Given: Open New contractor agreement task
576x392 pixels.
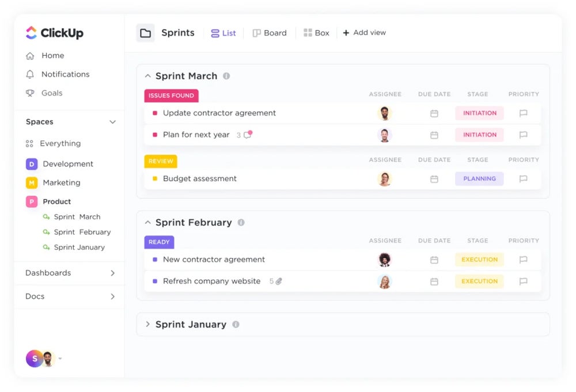Looking at the screenshot, I should 214,260.
